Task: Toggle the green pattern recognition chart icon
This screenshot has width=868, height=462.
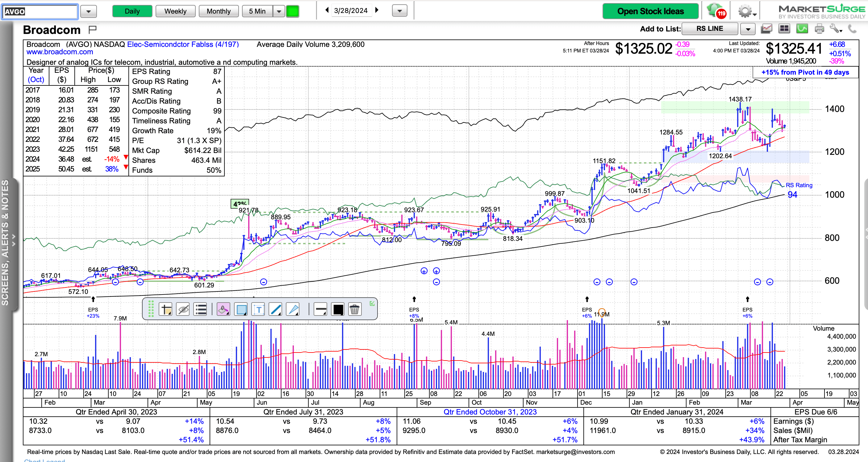Action: click(x=802, y=29)
